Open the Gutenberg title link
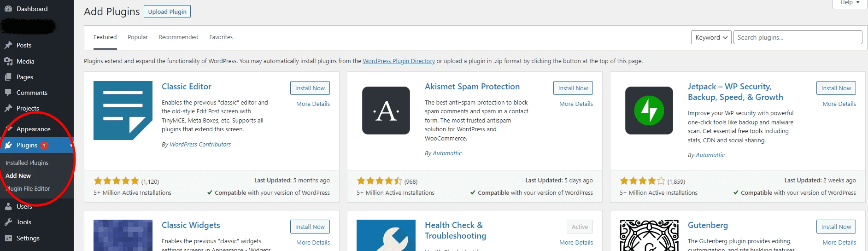 (x=708, y=225)
